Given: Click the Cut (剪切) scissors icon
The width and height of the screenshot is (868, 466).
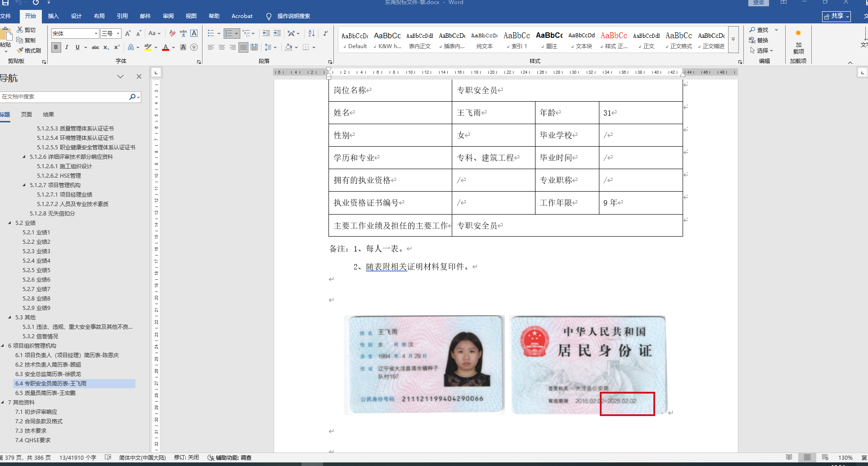Looking at the screenshot, I should [20, 30].
